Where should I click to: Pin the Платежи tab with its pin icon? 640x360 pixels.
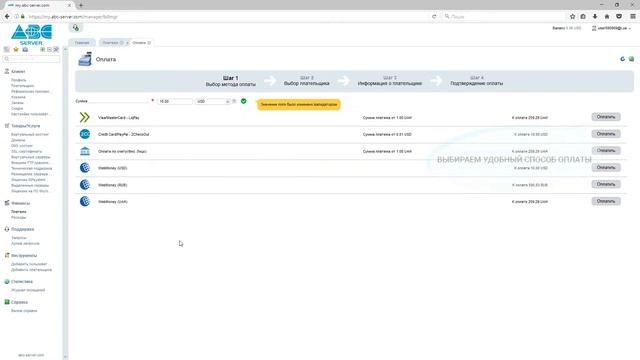tap(122, 43)
